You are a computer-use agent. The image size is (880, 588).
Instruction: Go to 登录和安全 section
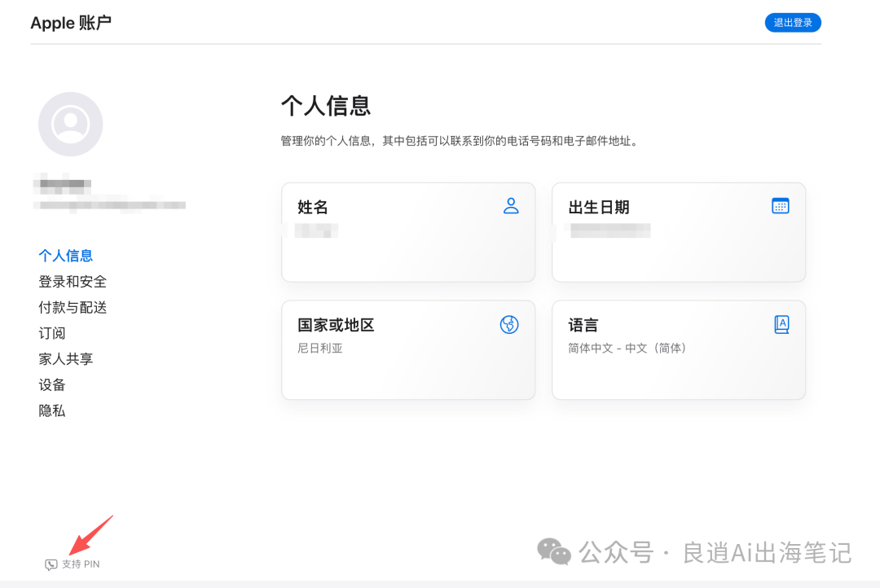click(x=73, y=282)
